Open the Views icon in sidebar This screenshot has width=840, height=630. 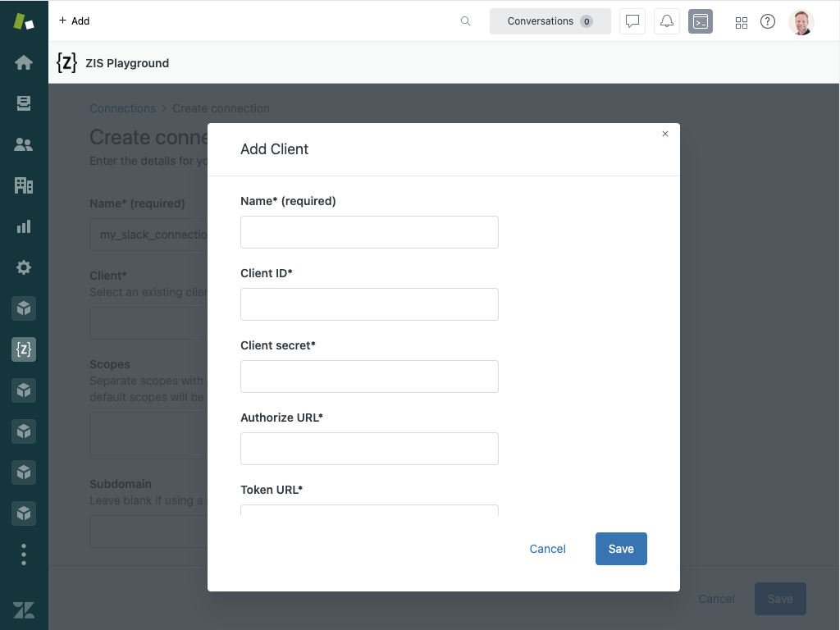pyautogui.click(x=24, y=103)
